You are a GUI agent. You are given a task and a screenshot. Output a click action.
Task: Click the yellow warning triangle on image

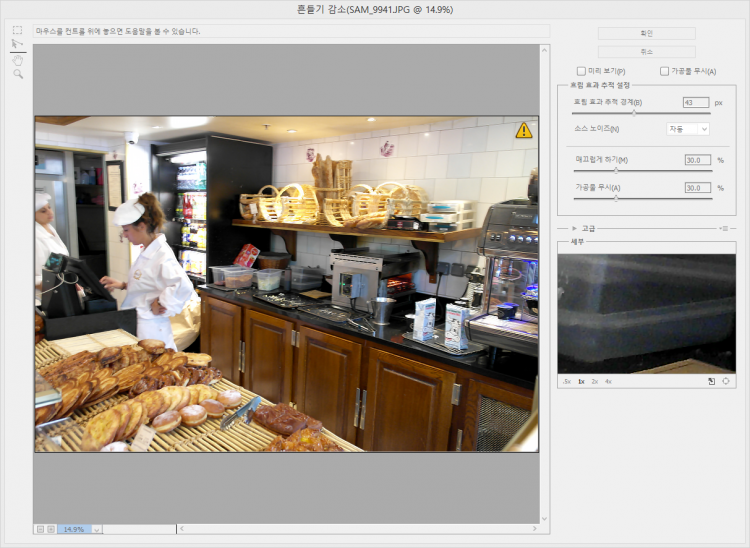tap(524, 130)
